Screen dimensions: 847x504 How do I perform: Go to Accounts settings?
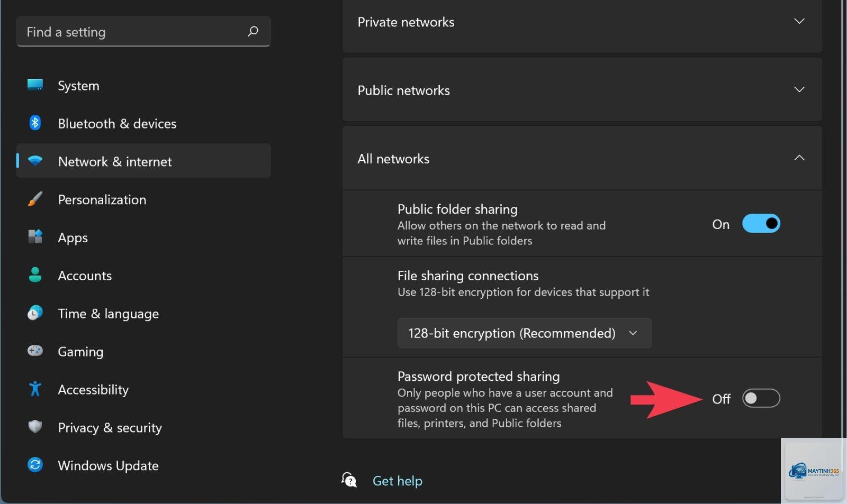[x=143, y=276]
